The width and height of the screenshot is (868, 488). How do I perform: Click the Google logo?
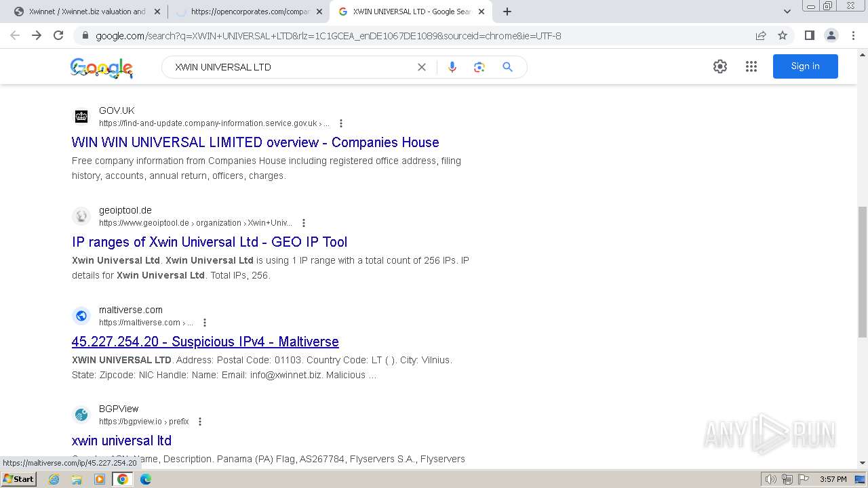pos(102,67)
